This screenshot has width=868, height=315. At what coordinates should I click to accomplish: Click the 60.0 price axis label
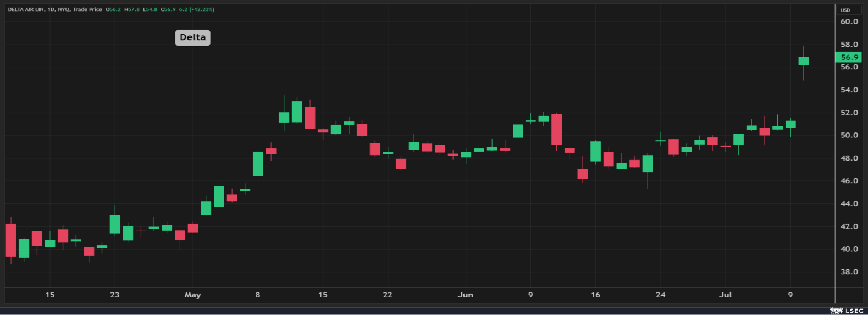click(x=849, y=21)
